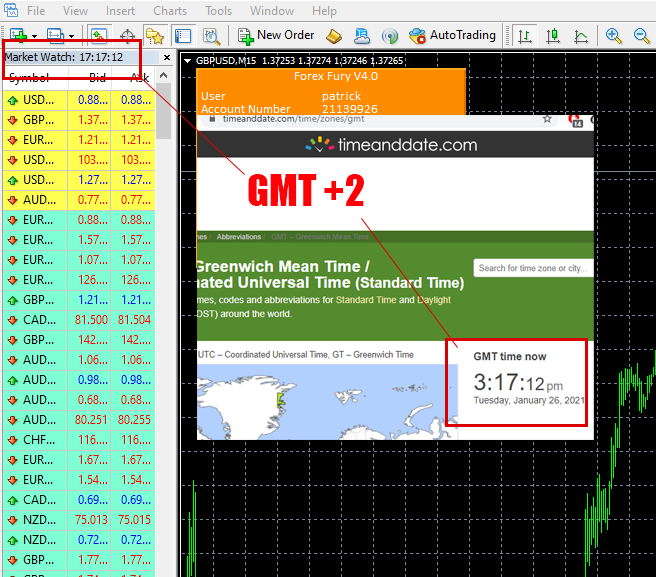Select the AUD row with bid 1.06
The width and height of the screenshot is (656, 577).
click(79, 360)
